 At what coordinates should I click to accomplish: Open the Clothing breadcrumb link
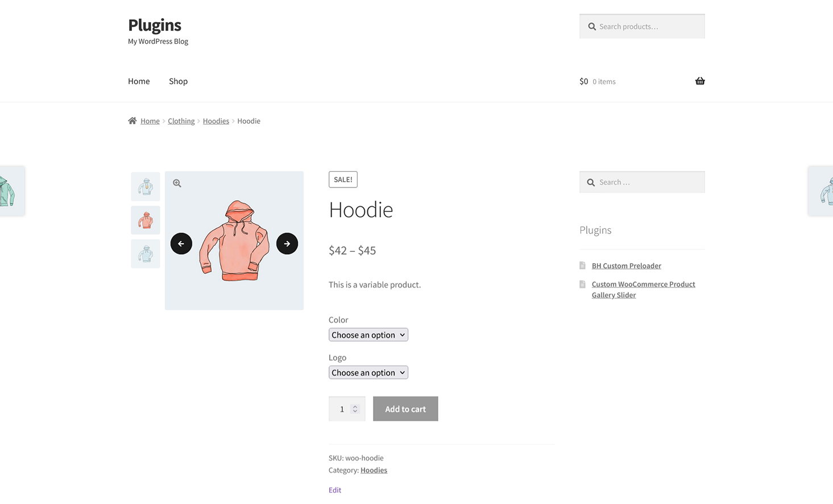[x=181, y=121]
